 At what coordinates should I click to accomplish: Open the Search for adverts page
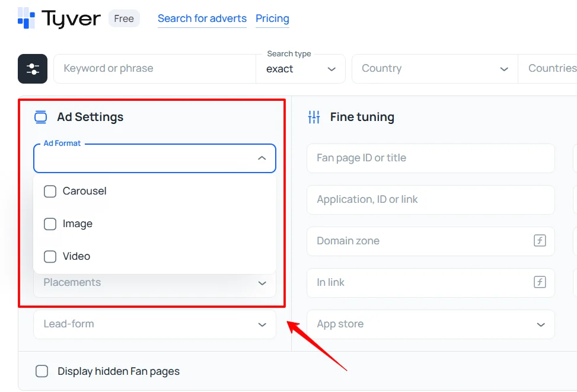click(202, 18)
